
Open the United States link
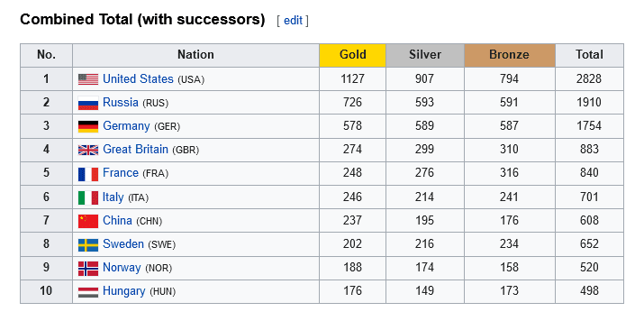tap(138, 79)
